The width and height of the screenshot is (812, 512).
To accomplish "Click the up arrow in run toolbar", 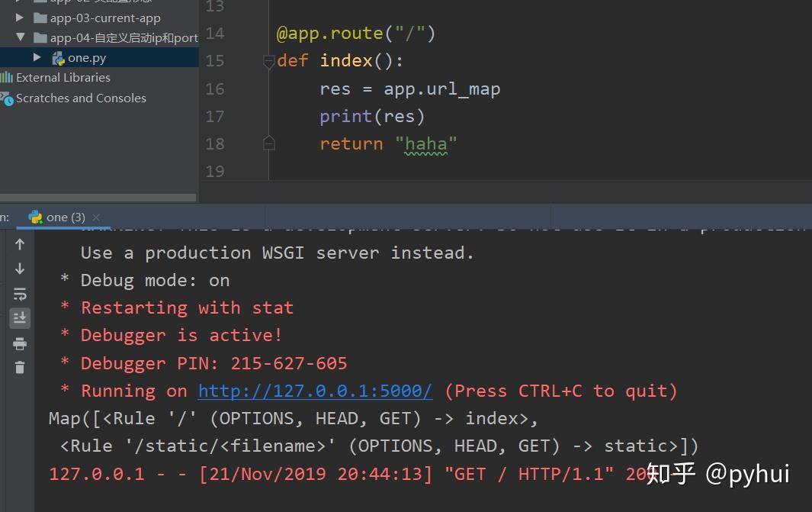I will (x=20, y=244).
